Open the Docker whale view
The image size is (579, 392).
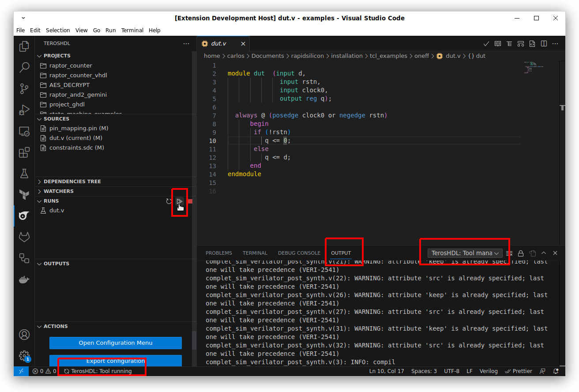pyautogui.click(x=24, y=279)
